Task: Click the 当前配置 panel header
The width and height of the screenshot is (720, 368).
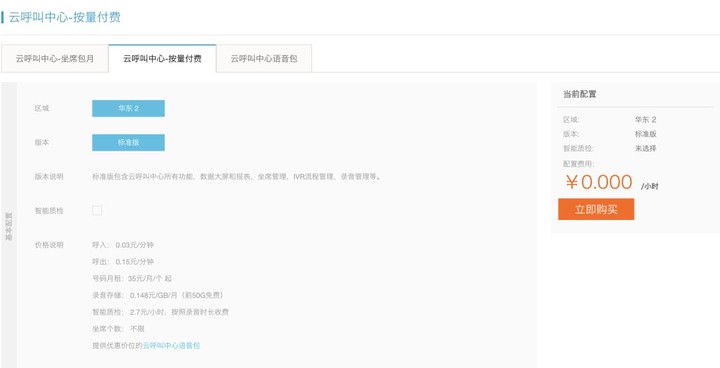Action: click(579, 94)
